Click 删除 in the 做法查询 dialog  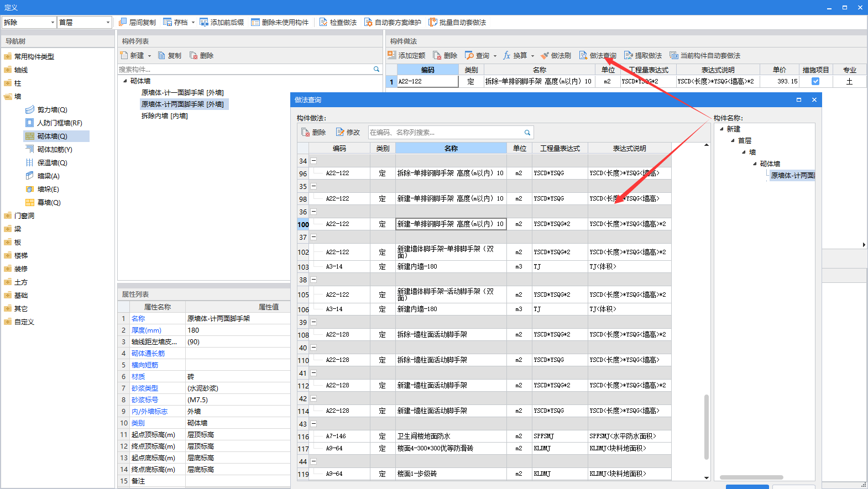click(x=313, y=132)
